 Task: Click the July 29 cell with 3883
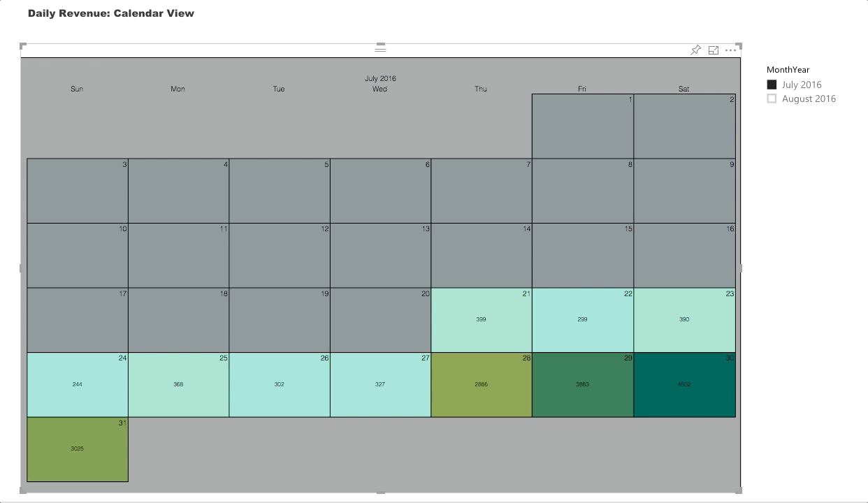[582, 385]
